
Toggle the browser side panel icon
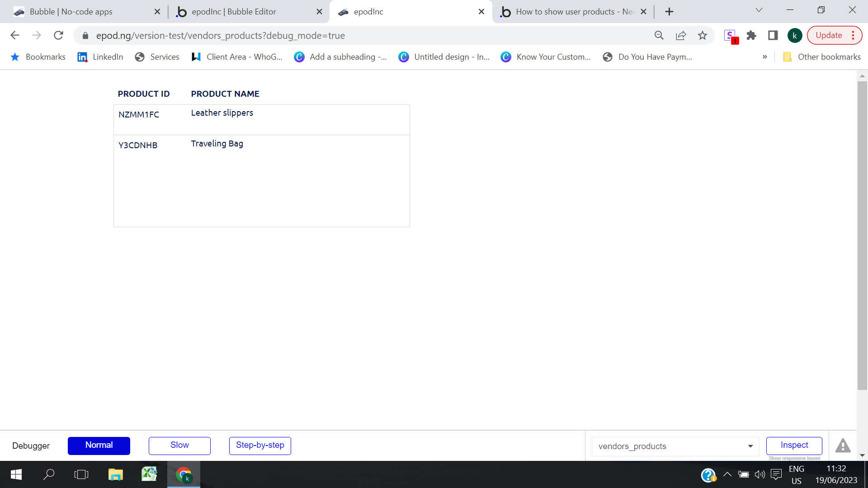click(x=773, y=35)
